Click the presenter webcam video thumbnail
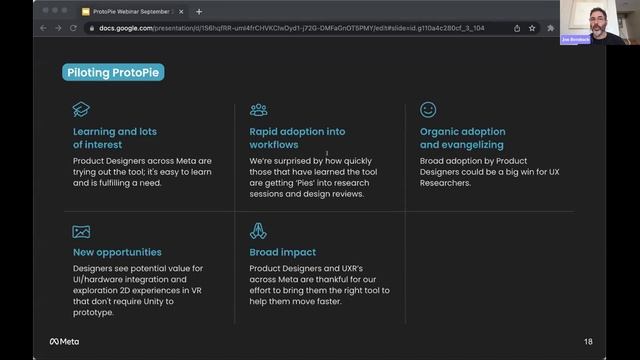Viewport: 640px width, 360px height. pos(600,22)
